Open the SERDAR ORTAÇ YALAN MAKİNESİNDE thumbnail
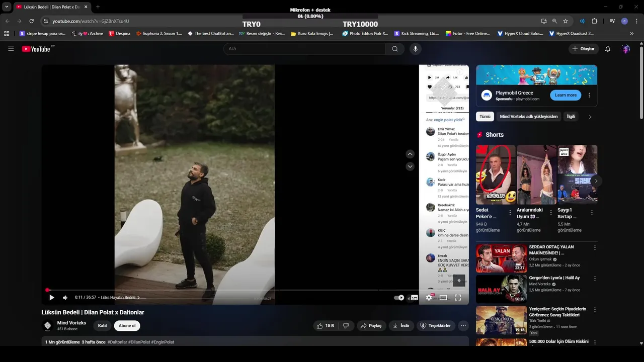Viewport: 644px width, 362px height. 501,258
